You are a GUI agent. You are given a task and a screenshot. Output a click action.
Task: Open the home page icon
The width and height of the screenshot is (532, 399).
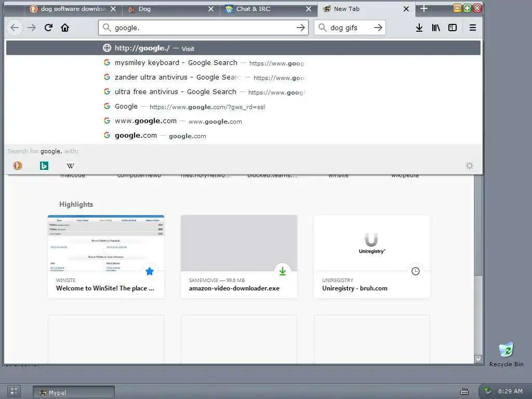tap(65, 28)
